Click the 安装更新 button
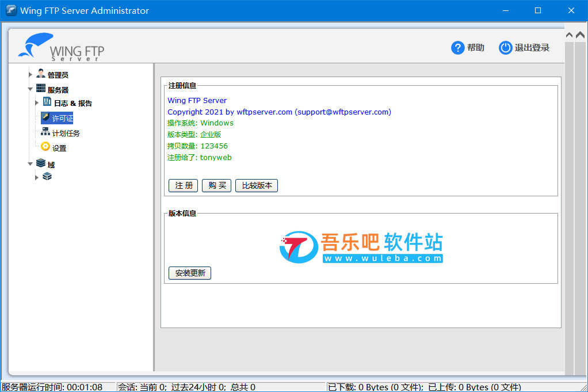 190,273
